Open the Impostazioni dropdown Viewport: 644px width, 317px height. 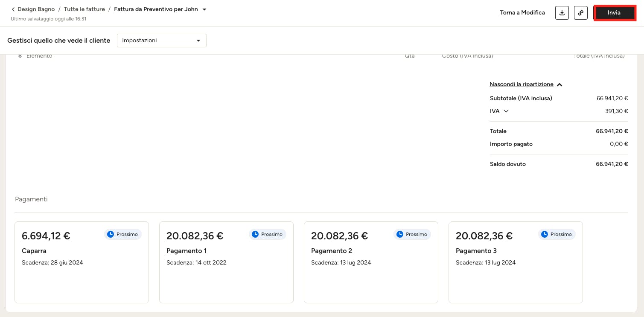pos(162,41)
